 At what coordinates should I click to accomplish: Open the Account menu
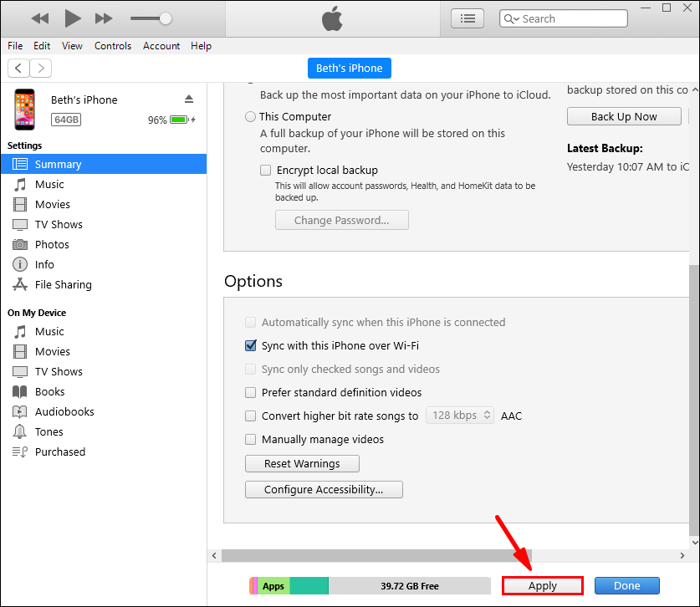[x=161, y=46]
